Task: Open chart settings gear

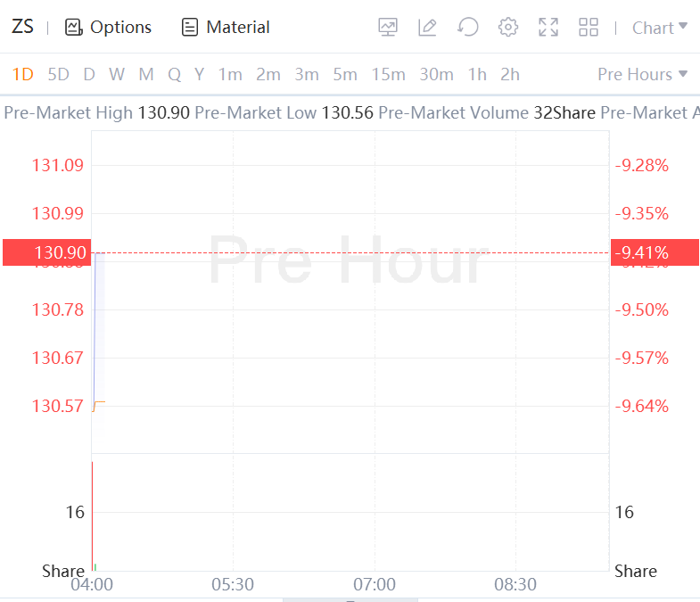Action: coord(508,28)
